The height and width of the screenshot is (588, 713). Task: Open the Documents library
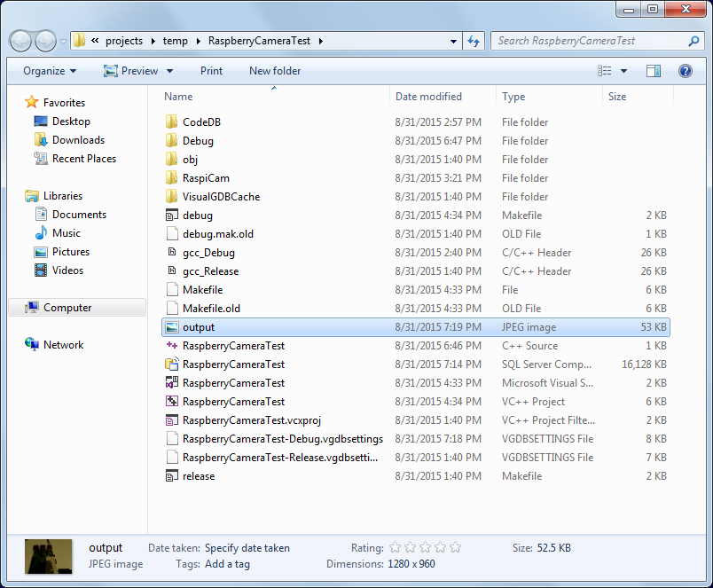79,215
